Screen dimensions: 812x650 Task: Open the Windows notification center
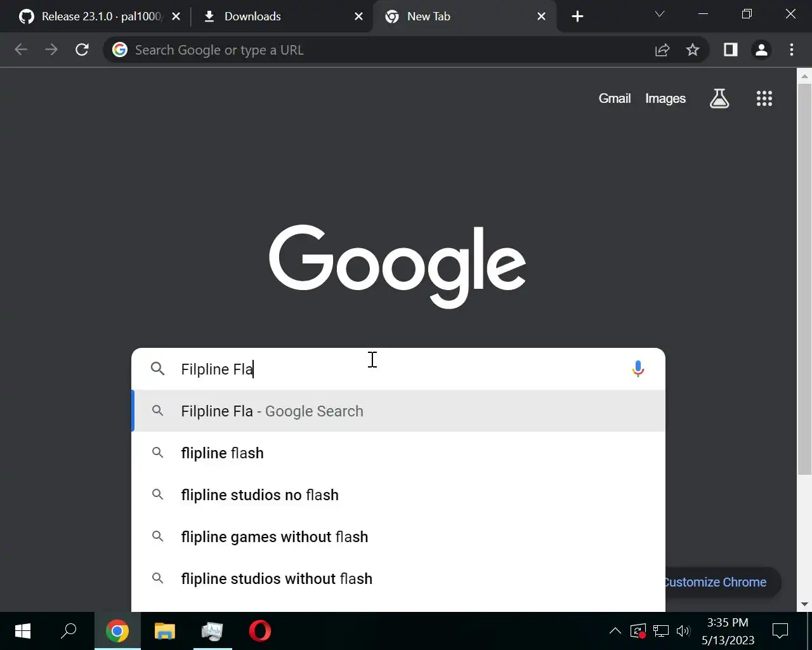click(780, 631)
